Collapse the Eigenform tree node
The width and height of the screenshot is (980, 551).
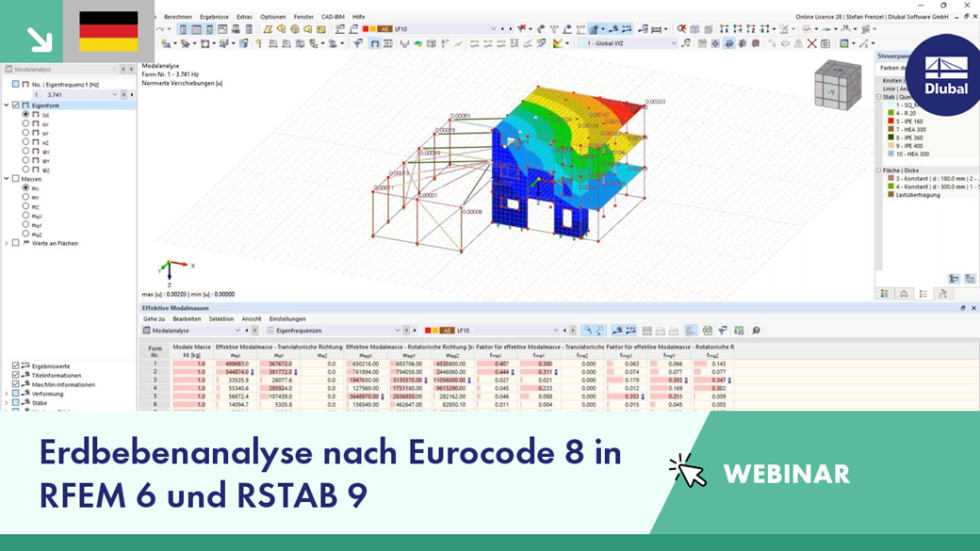click(x=7, y=105)
